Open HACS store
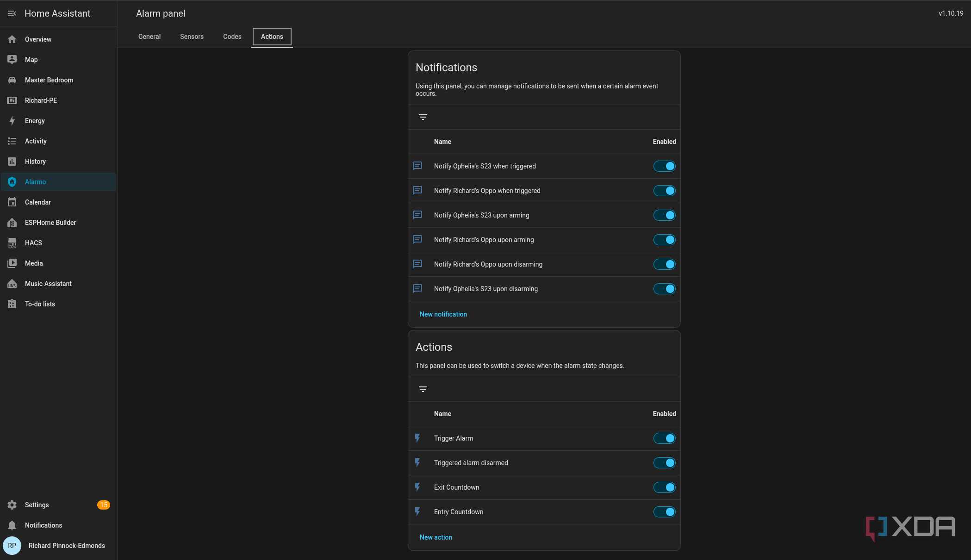 click(x=58, y=243)
